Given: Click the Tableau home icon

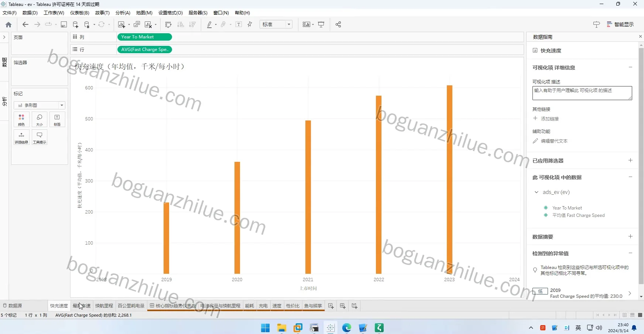Looking at the screenshot, I should click(x=8, y=24).
